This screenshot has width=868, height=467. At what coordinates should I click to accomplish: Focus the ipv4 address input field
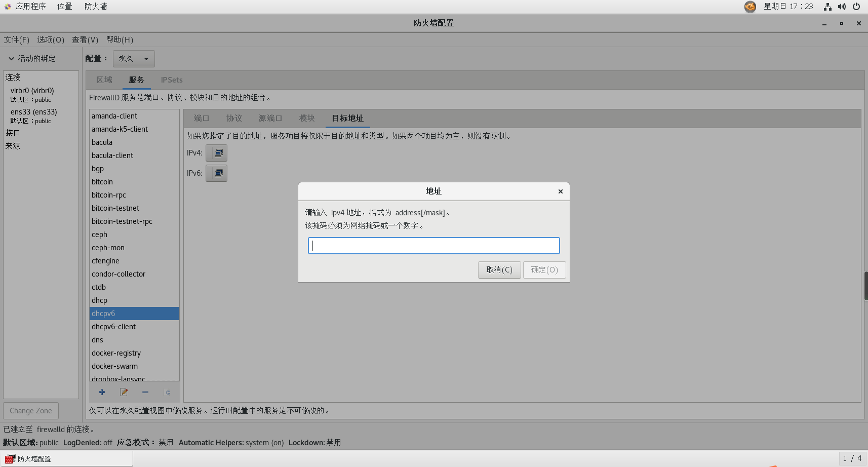434,246
